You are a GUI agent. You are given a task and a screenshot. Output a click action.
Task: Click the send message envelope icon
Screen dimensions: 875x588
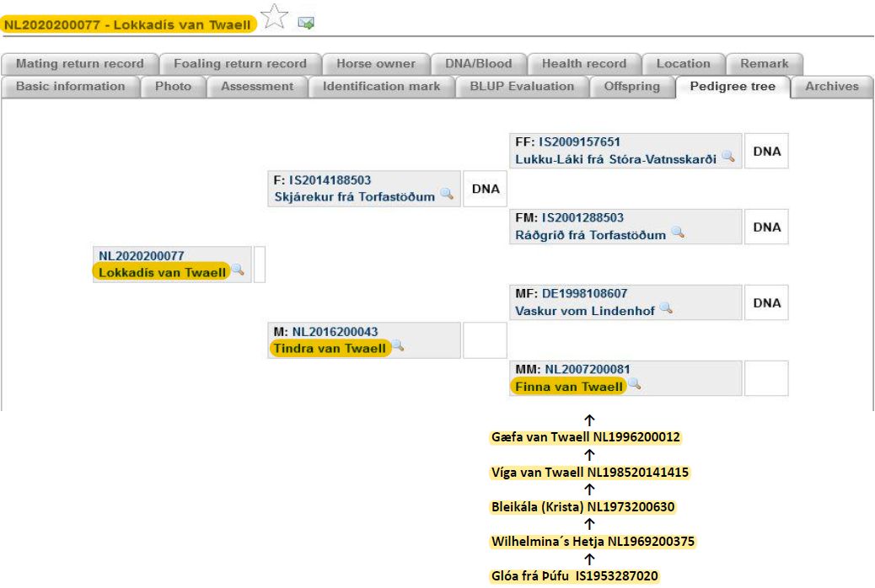(x=306, y=23)
